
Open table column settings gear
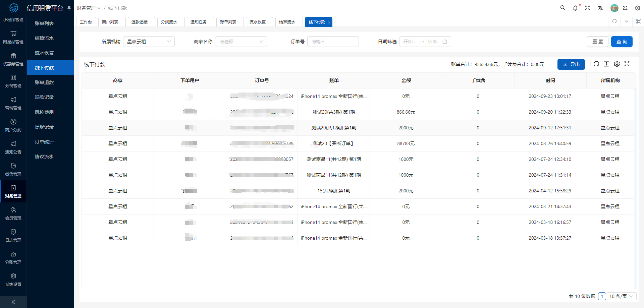pos(617,64)
